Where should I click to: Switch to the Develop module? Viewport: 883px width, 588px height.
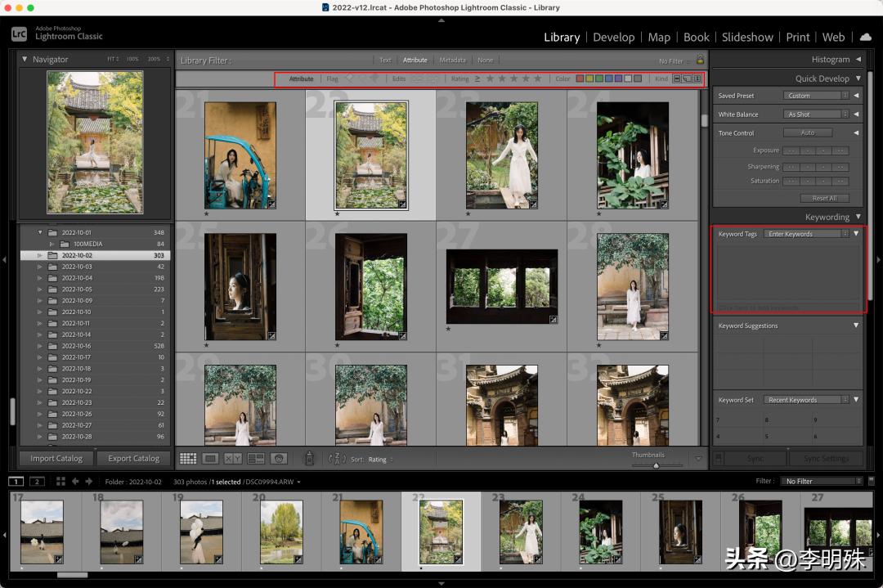click(x=613, y=37)
